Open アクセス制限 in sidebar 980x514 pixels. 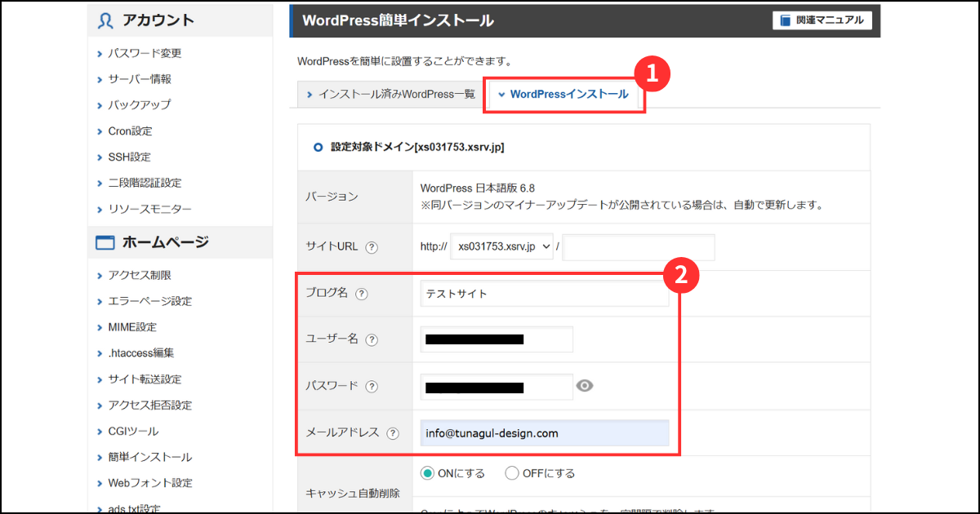point(140,275)
